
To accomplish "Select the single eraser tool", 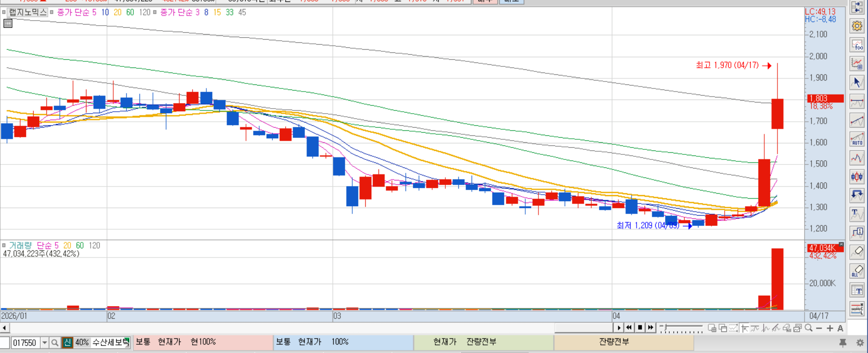I will point(857,252).
